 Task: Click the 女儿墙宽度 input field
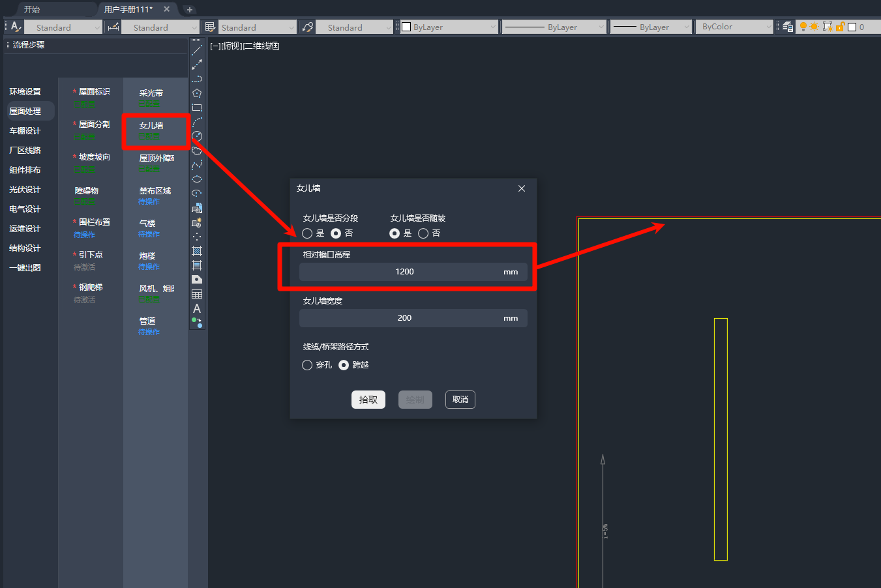pyautogui.click(x=404, y=318)
